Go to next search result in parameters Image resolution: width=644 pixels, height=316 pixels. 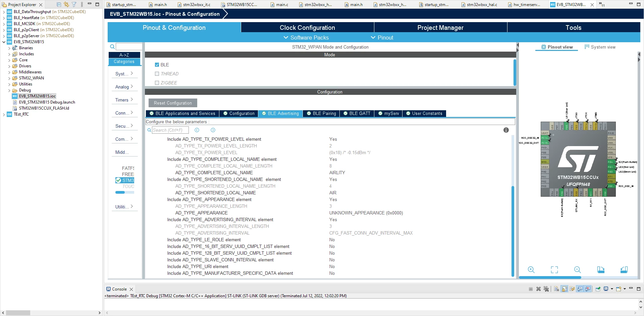coord(213,130)
